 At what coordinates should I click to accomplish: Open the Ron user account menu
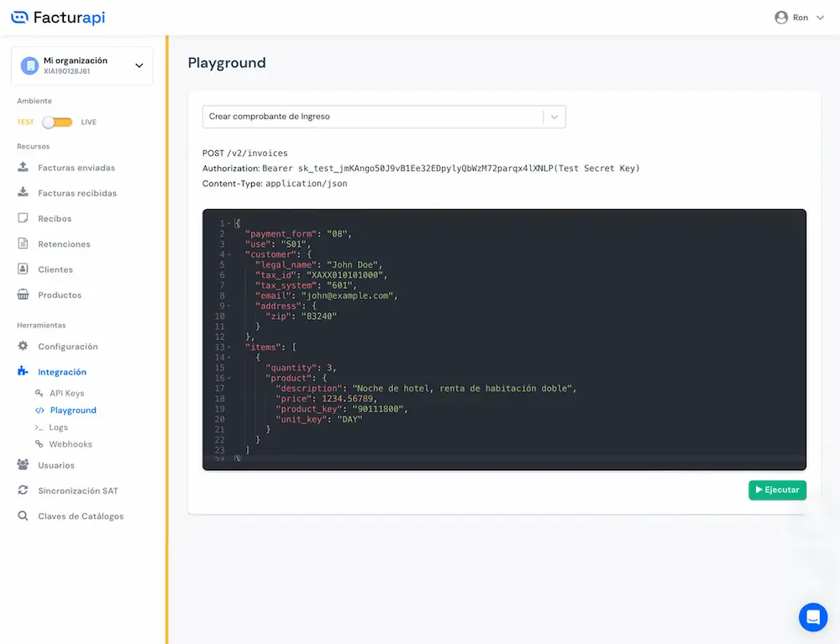(800, 18)
